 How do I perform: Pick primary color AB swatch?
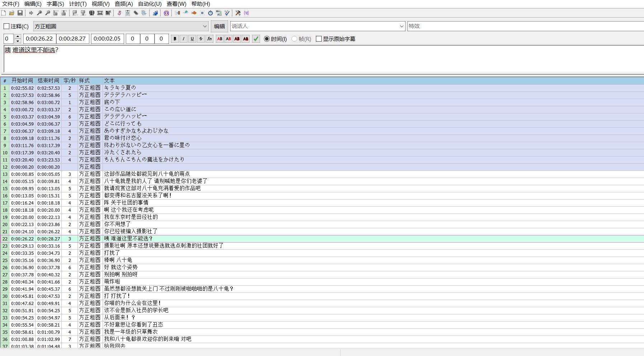click(x=220, y=39)
